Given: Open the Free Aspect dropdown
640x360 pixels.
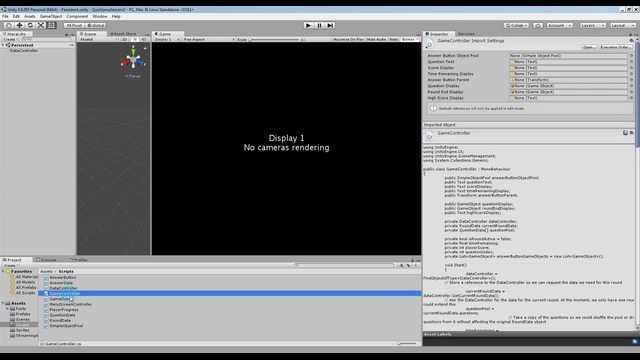Looking at the screenshot, I should coord(209,39).
